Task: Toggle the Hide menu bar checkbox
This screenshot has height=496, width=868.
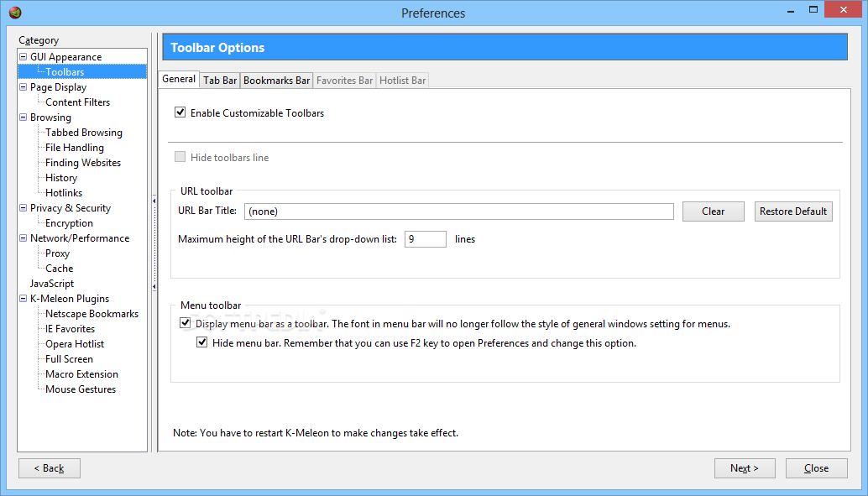Action: pyautogui.click(x=202, y=342)
